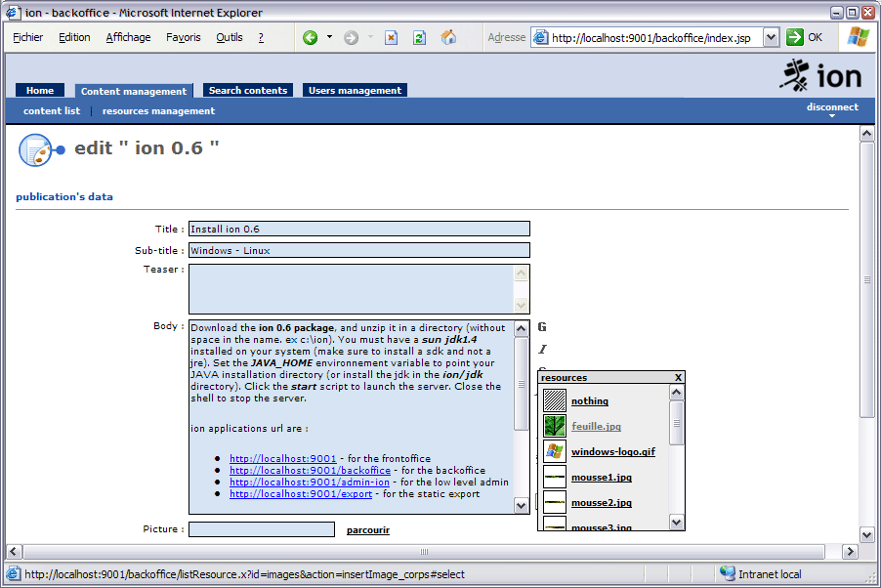Click the parcourir browse link

coord(368,530)
